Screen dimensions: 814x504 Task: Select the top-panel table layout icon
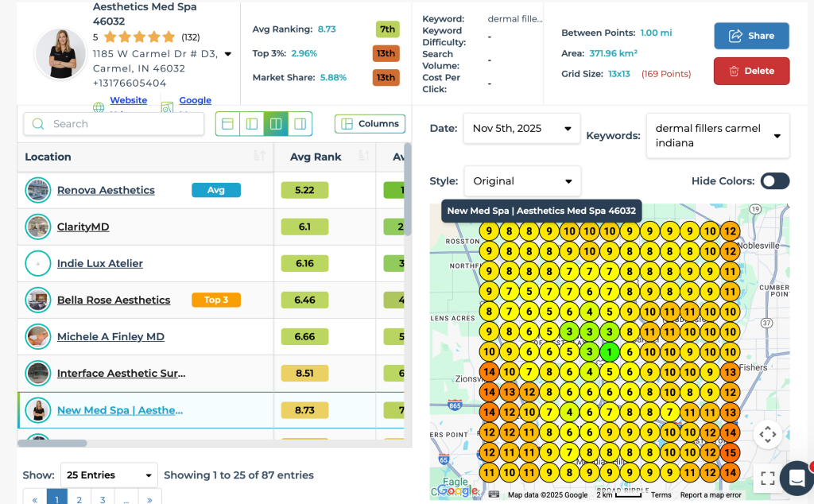pyautogui.click(x=227, y=123)
